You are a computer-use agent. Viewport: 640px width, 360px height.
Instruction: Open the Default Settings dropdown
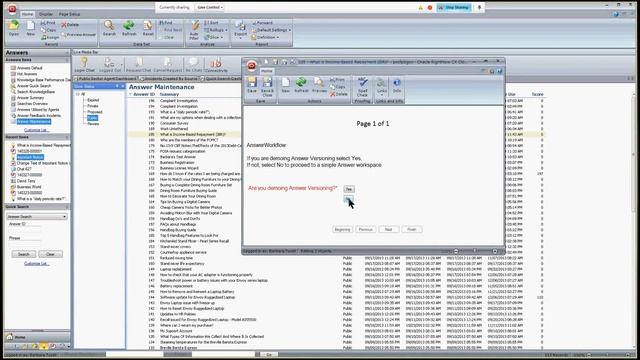[x=271, y=30]
